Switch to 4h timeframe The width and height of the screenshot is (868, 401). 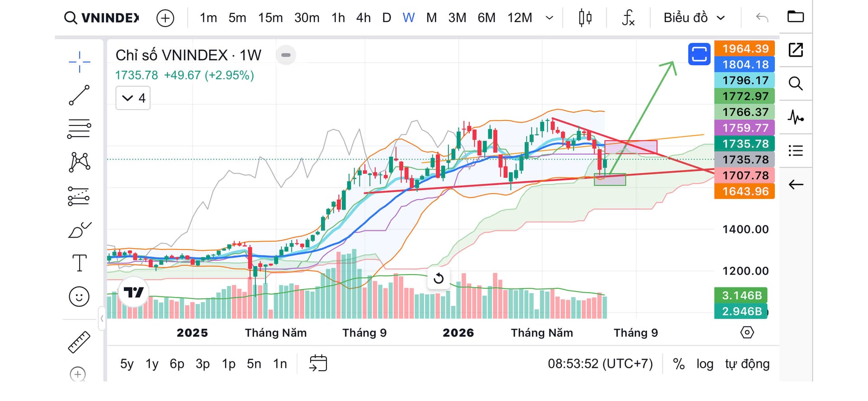click(x=363, y=18)
